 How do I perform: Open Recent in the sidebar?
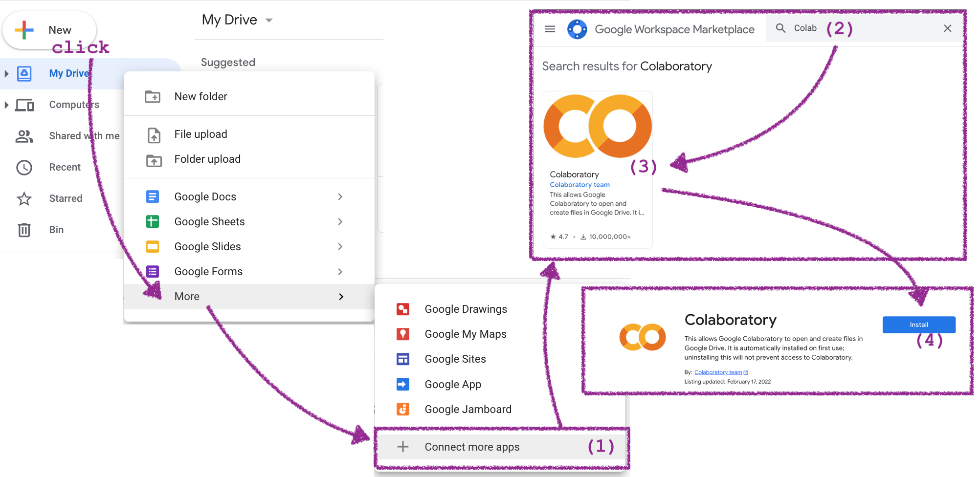click(65, 167)
